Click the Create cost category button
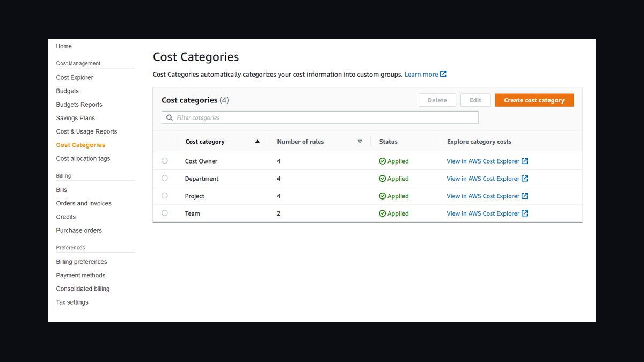This screenshot has width=644, height=362. tap(534, 100)
